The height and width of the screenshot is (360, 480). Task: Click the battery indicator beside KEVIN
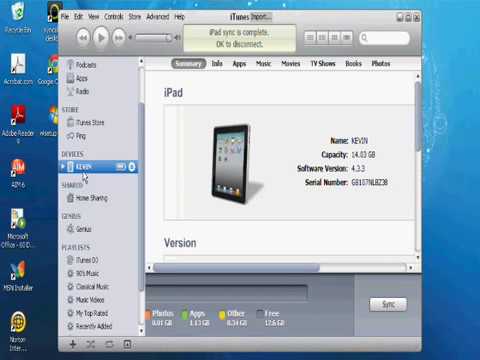[121, 166]
